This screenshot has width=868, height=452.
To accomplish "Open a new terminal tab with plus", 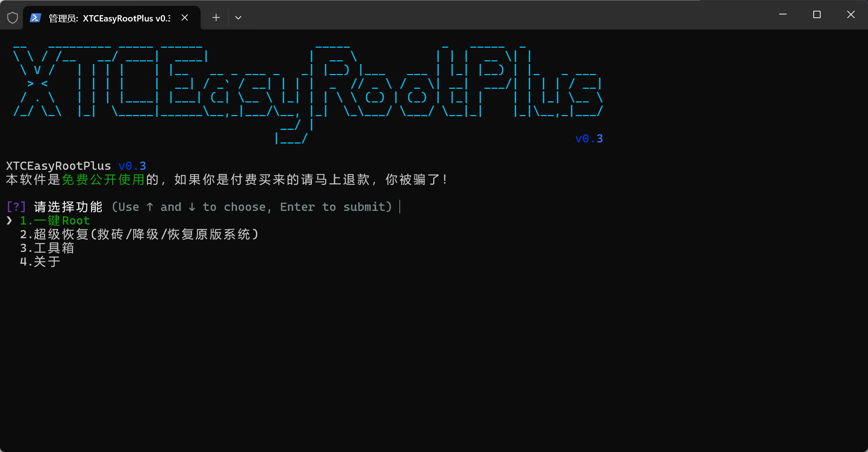I will coord(216,17).
